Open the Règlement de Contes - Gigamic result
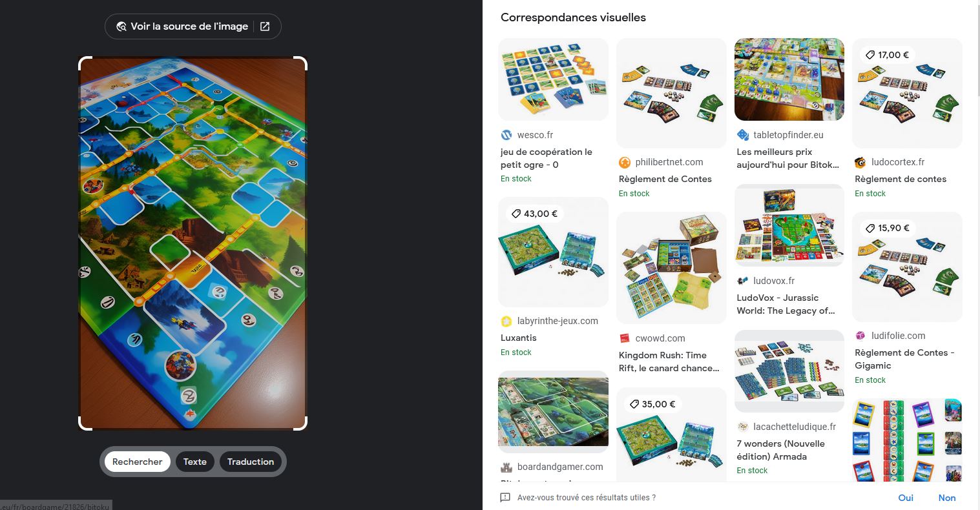 [904, 359]
